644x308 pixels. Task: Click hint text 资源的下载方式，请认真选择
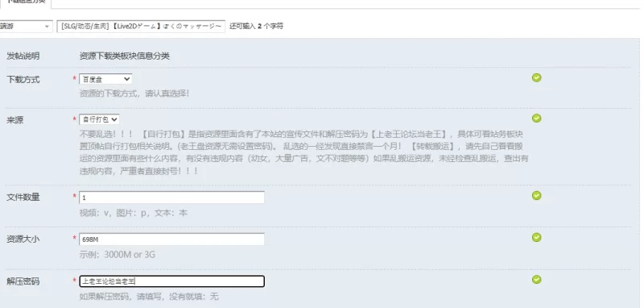coord(134,94)
